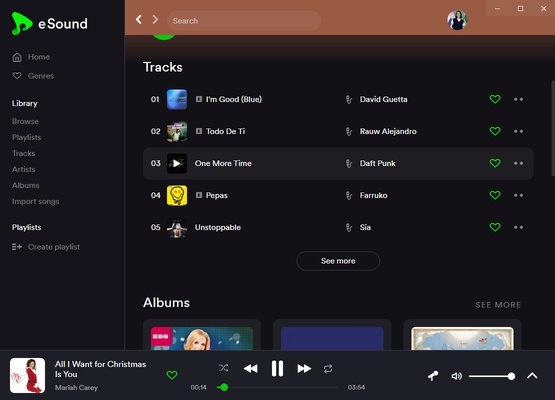This screenshot has width=555, height=400.
Task: Click Sia artist microphone icon
Action: 349,227
